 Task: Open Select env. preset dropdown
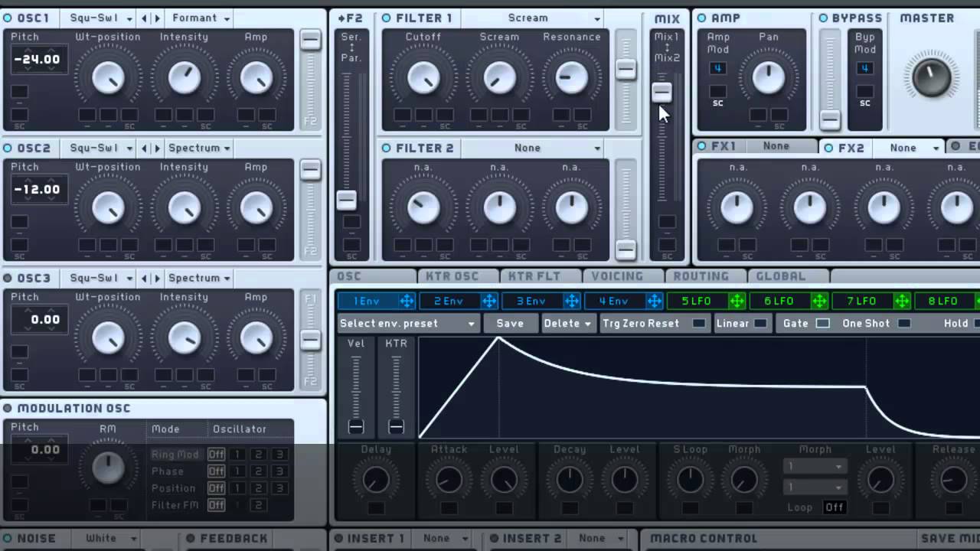click(x=408, y=323)
